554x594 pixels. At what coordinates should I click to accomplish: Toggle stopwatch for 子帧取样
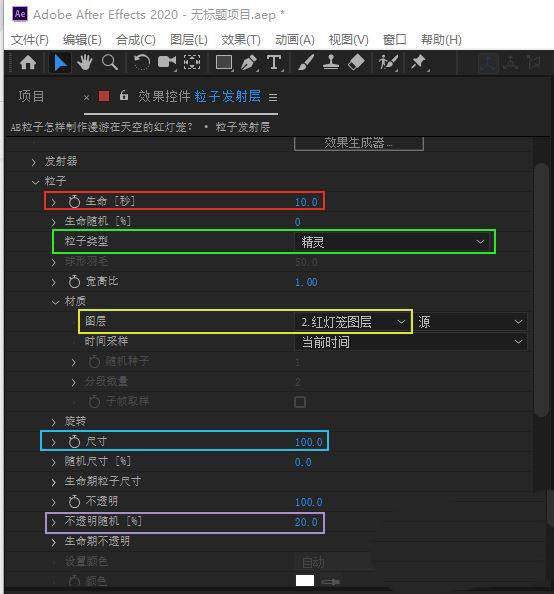point(94,402)
